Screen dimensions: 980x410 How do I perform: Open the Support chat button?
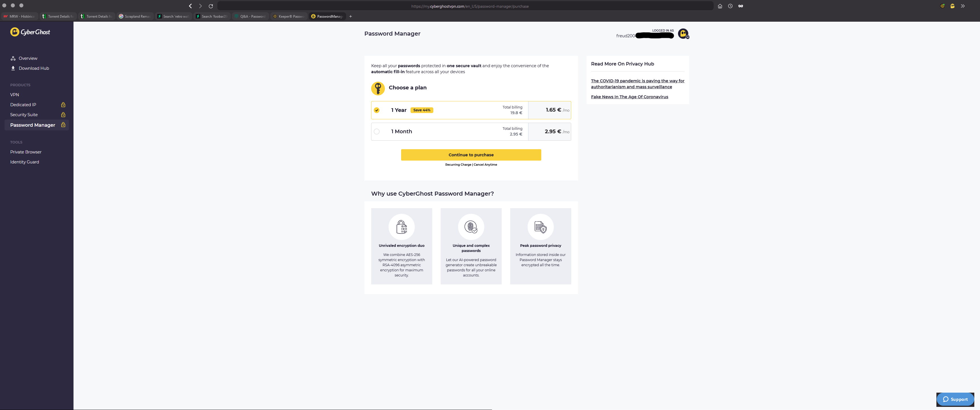click(955, 399)
